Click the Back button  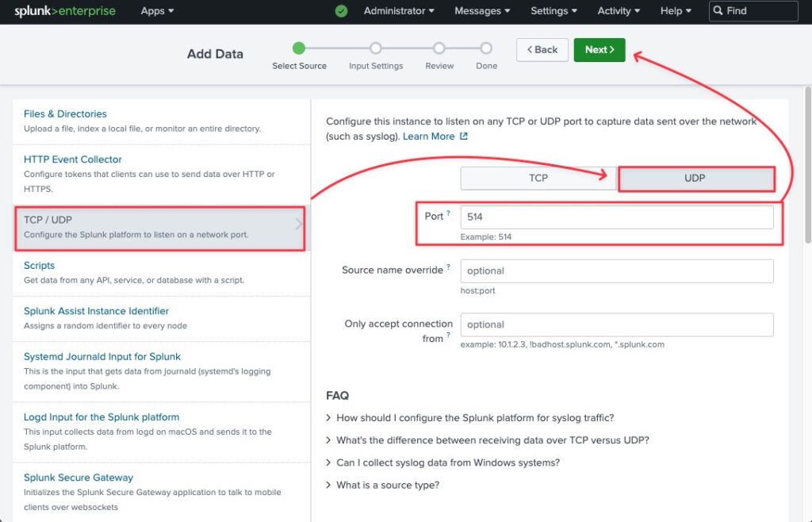pyautogui.click(x=542, y=50)
